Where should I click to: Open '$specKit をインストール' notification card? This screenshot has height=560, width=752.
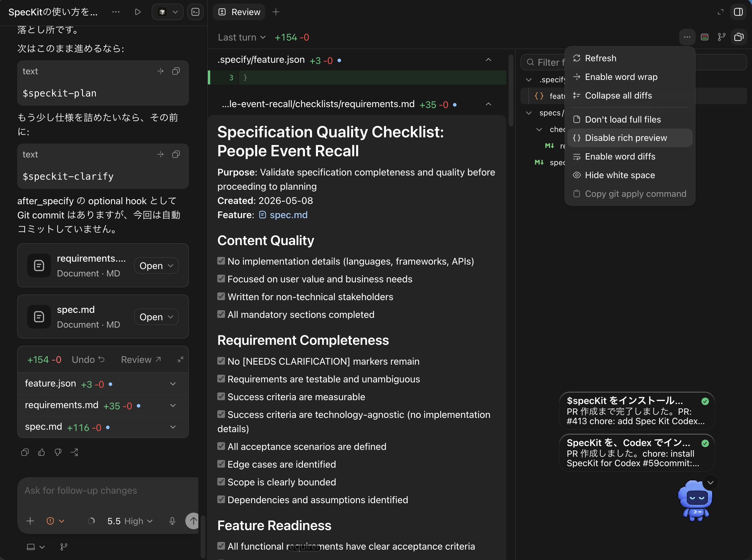pos(637,411)
